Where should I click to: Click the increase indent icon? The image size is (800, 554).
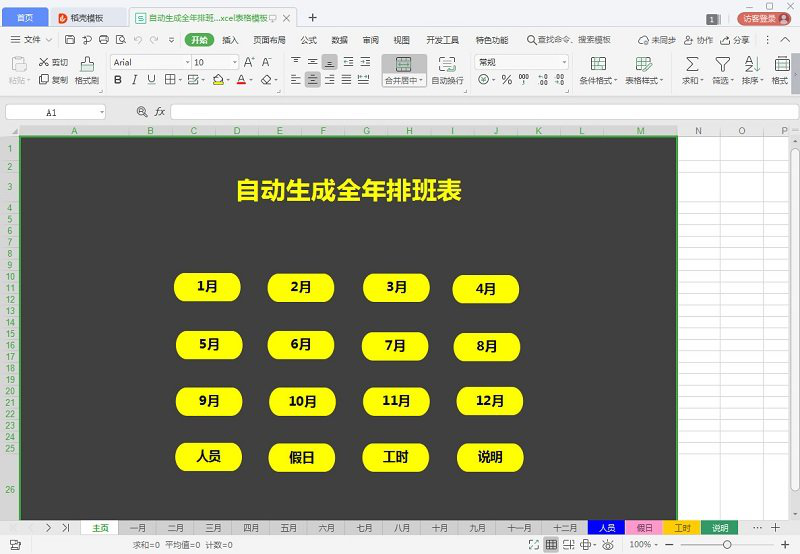(365, 62)
